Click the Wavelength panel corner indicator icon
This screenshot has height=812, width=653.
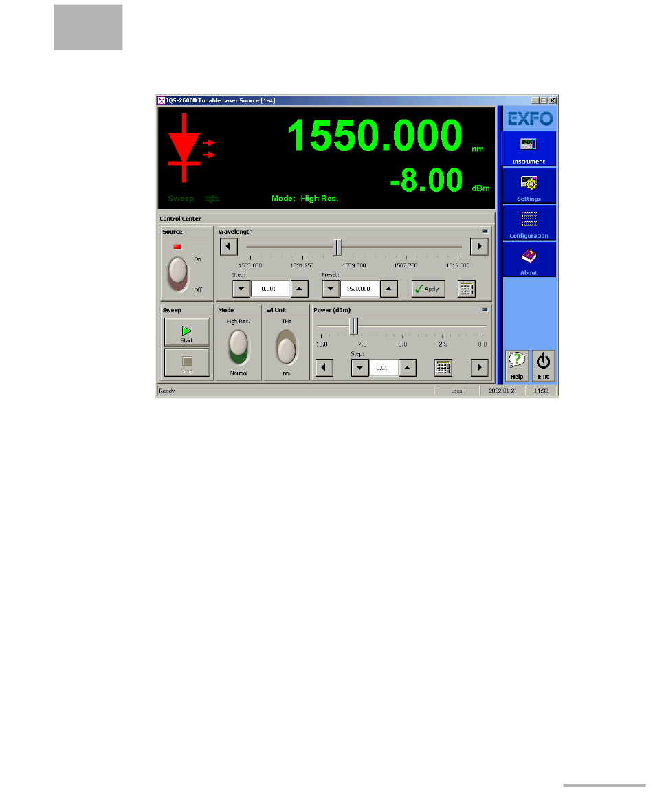485,231
